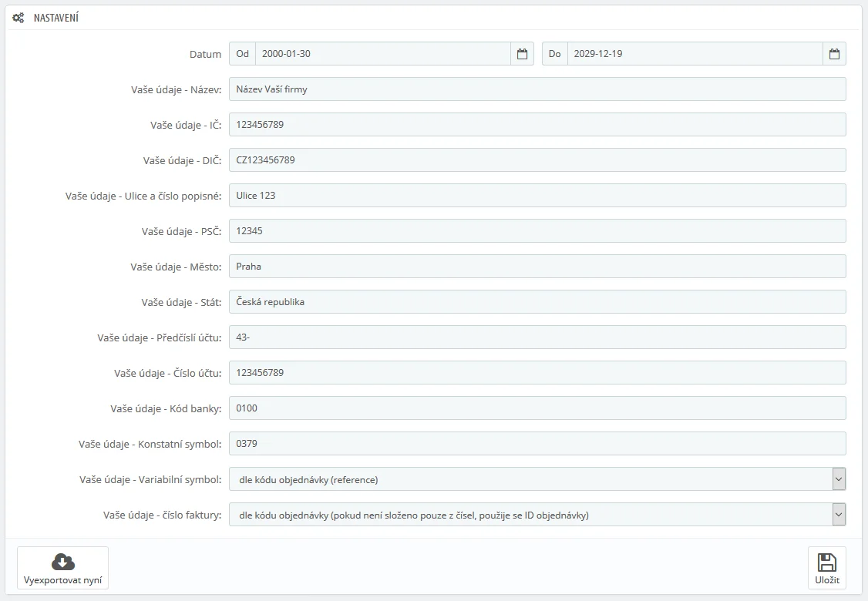Select the IČ input field

pos(537,125)
